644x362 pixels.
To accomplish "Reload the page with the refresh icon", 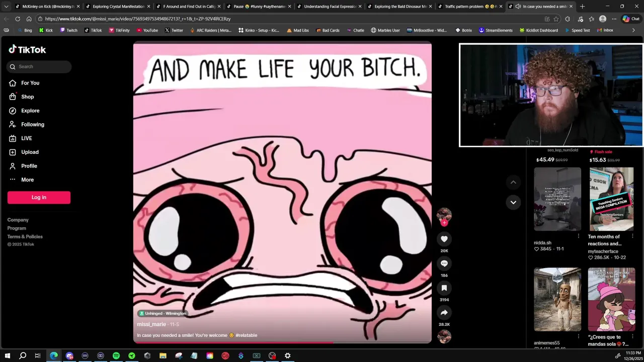I will (x=18, y=19).
